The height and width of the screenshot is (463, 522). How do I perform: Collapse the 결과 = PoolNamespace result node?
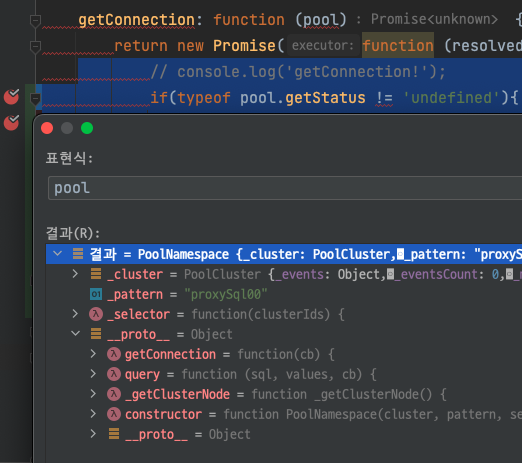(x=58, y=254)
